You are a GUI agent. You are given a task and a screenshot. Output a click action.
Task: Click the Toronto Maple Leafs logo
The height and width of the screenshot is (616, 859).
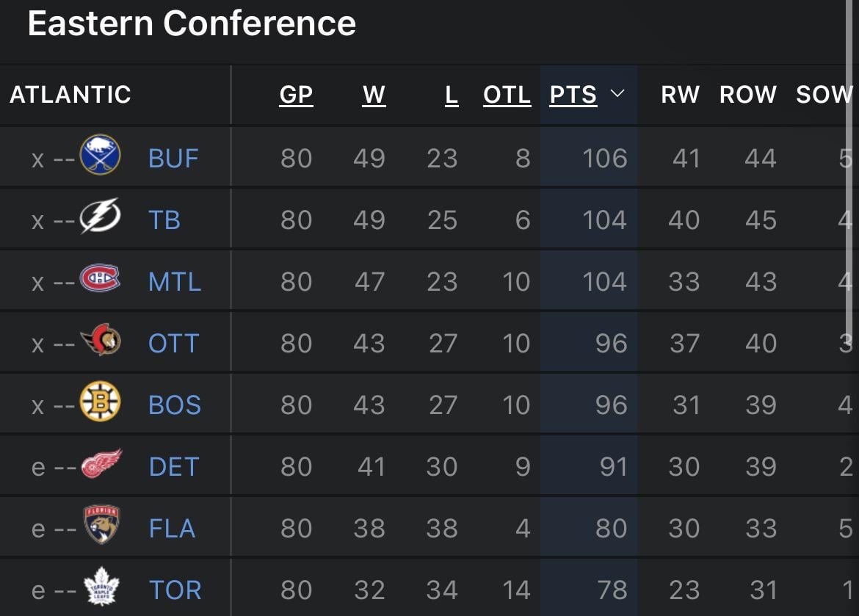[x=101, y=588]
